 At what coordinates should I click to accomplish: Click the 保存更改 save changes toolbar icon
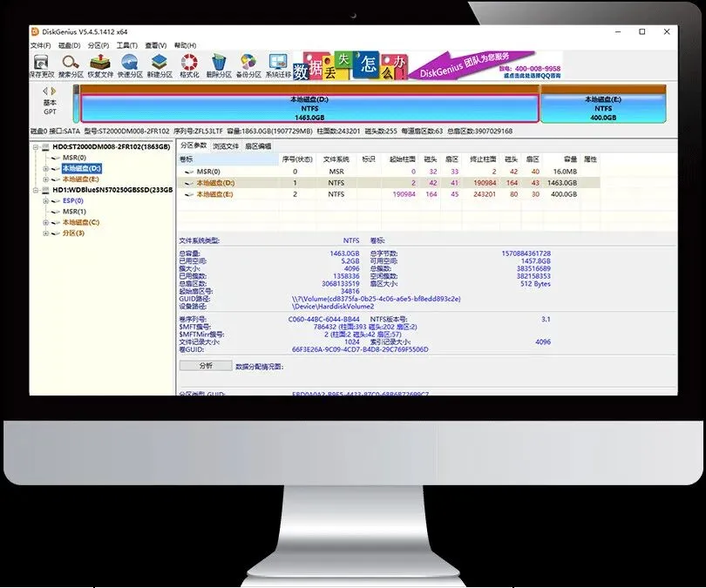point(42,66)
